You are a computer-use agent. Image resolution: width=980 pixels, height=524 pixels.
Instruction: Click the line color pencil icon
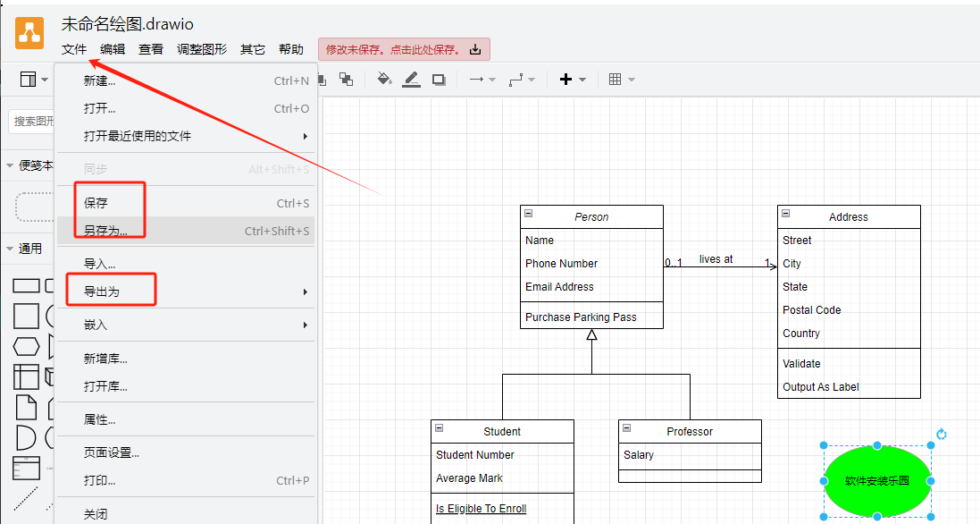[x=411, y=80]
